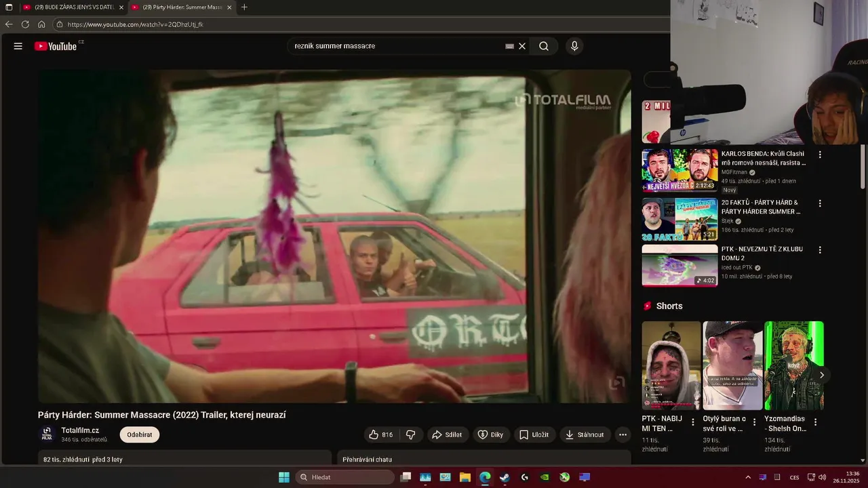Click the address bar with youtube.com URL
The width and height of the screenshot is (868, 488).
point(363,24)
